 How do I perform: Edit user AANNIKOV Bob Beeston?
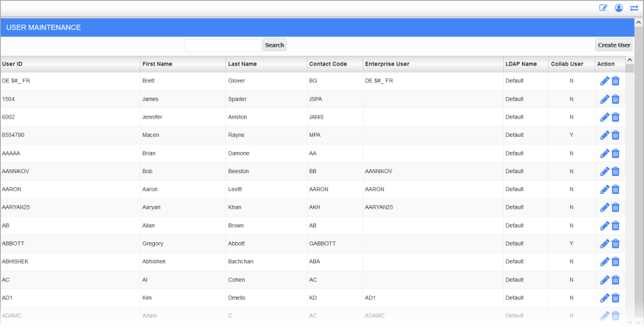pyautogui.click(x=604, y=172)
